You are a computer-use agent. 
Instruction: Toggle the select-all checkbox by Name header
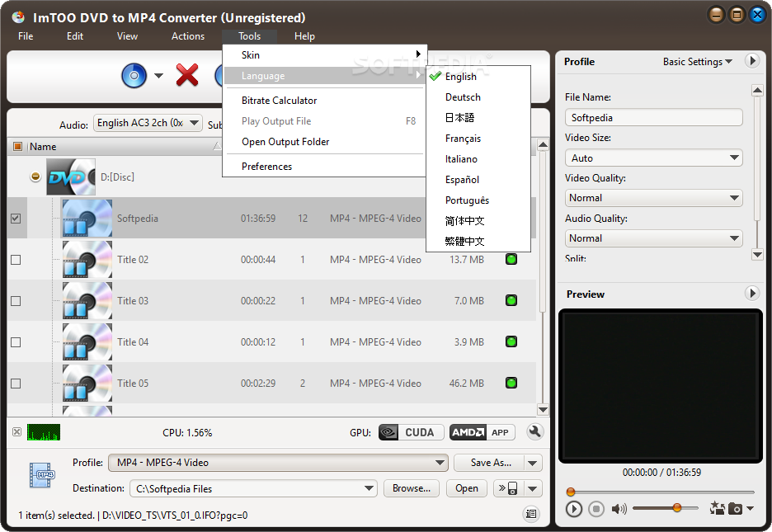tap(17, 146)
